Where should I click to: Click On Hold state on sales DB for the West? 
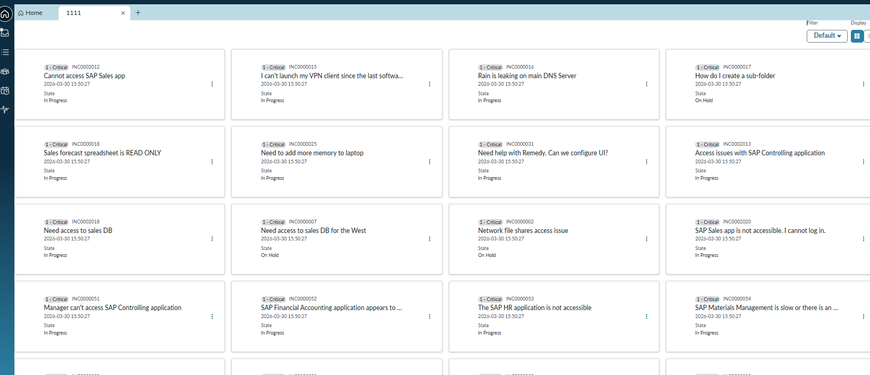[270, 256]
